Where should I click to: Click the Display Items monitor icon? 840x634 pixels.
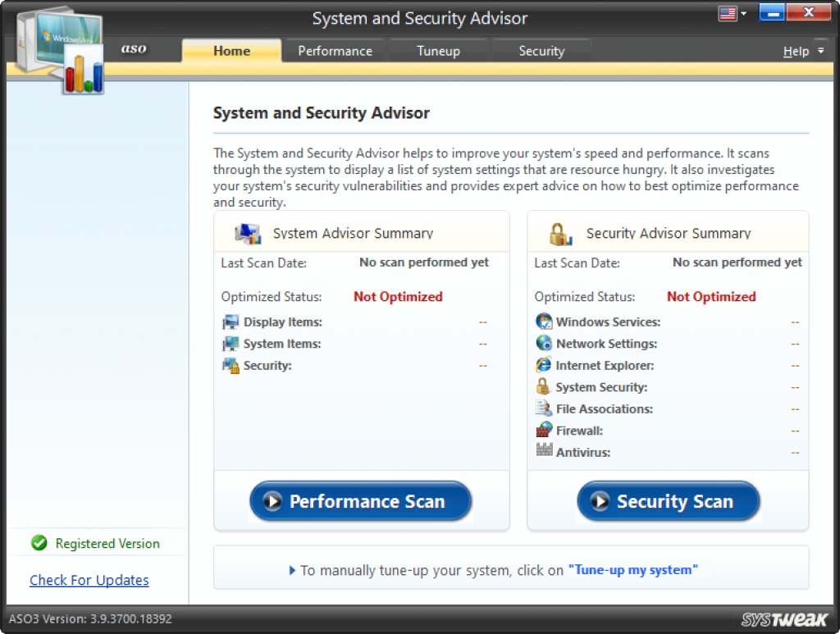[x=231, y=322]
